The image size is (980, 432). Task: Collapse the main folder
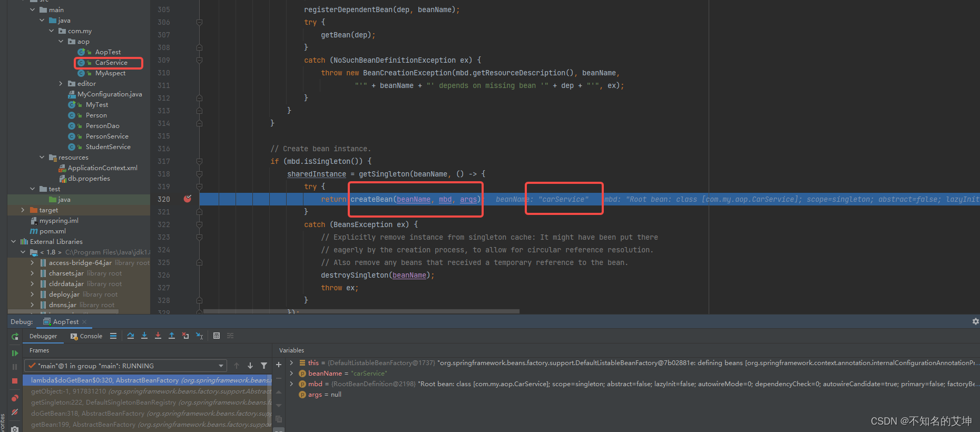click(x=33, y=9)
